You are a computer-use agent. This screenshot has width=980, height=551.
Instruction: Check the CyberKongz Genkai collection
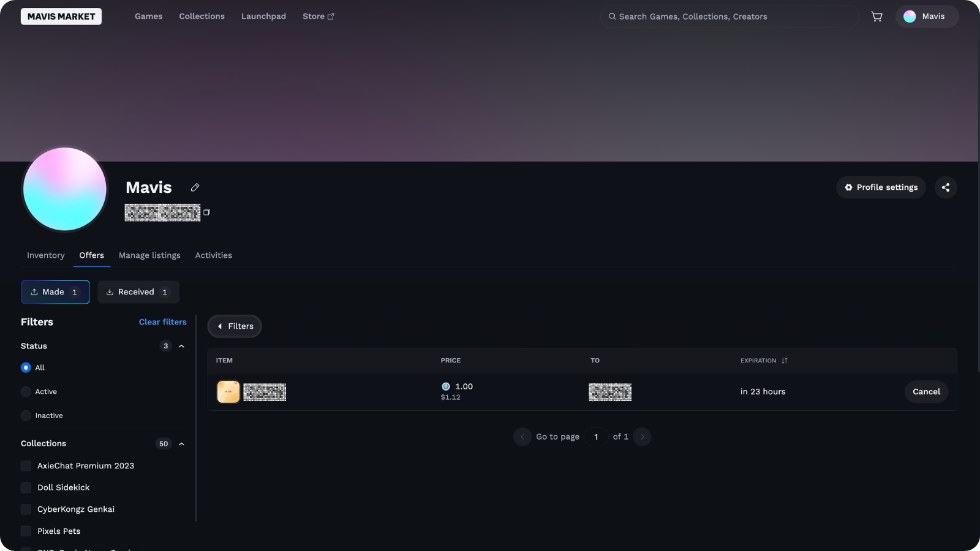pyautogui.click(x=26, y=509)
